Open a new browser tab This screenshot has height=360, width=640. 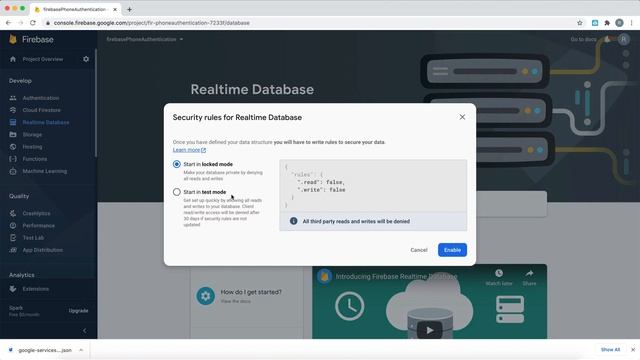129,9
